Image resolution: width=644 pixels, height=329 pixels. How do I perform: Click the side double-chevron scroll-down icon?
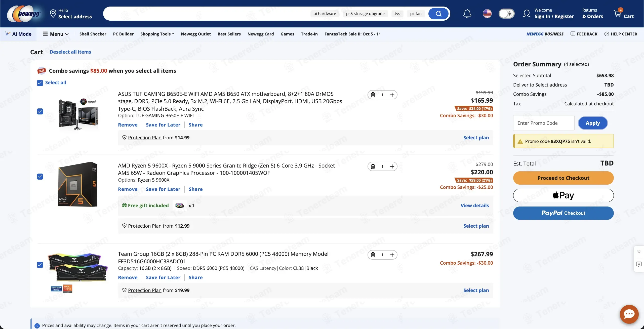pyautogui.click(x=639, y=252)
